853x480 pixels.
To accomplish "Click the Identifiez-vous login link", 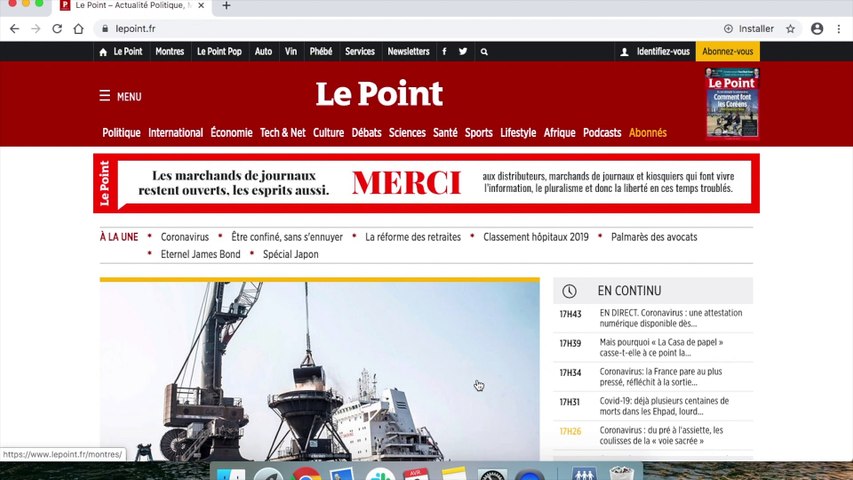I will pos(663,52).
